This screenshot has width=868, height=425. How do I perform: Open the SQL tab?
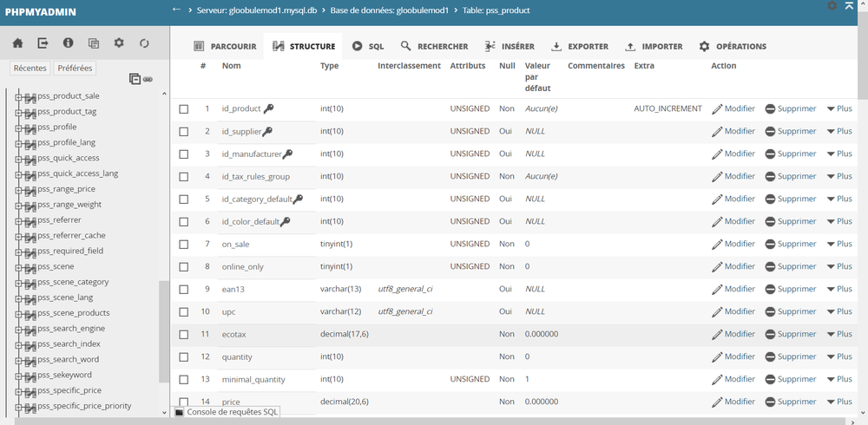coord(367,47)
